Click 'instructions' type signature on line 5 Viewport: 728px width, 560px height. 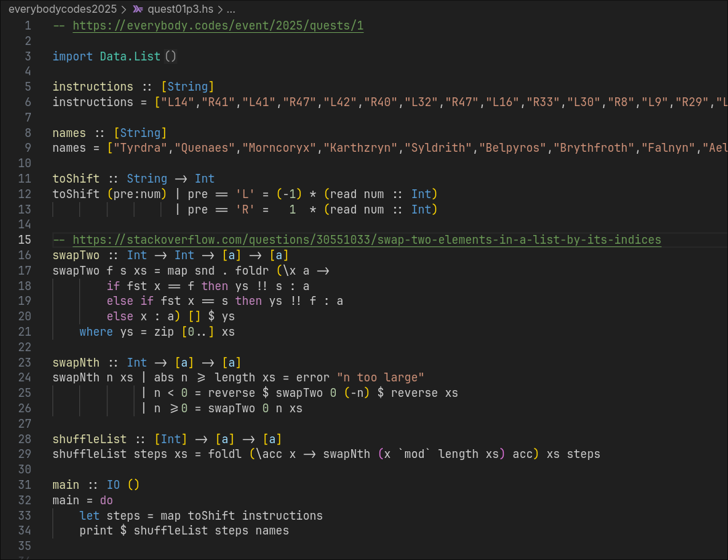tap(93, 87)
